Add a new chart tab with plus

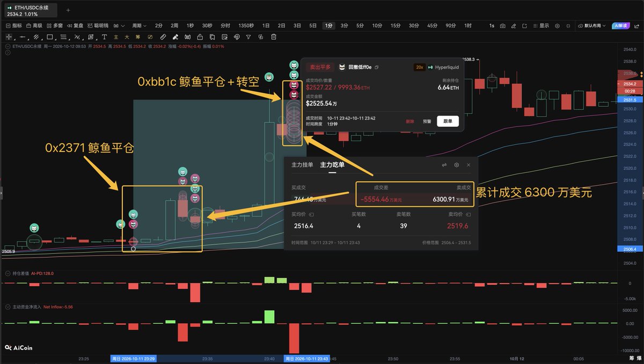click(x=68, y=10)
